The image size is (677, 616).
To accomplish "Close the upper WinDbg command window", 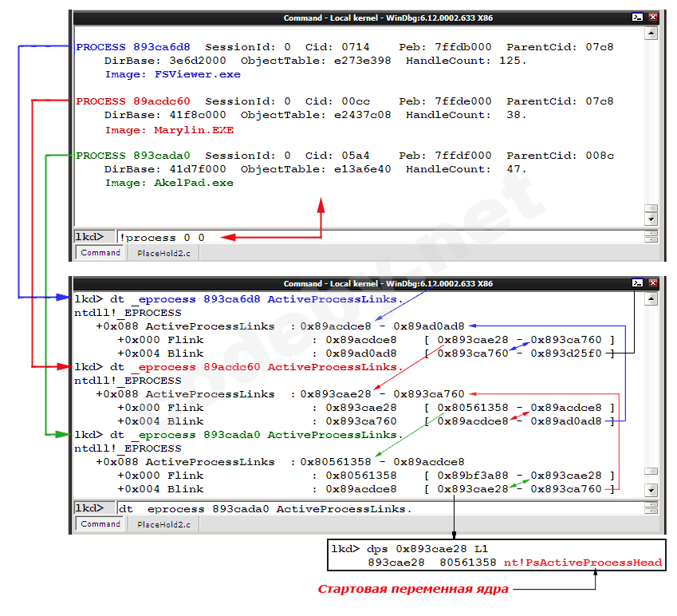I will tap(653, 18).
